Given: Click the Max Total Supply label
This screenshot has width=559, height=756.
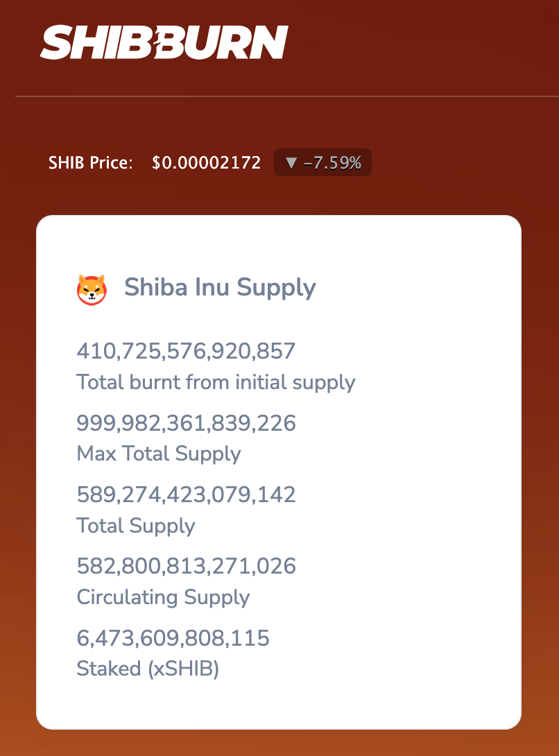Looking at the screenshot, I should tap(159, 454).
